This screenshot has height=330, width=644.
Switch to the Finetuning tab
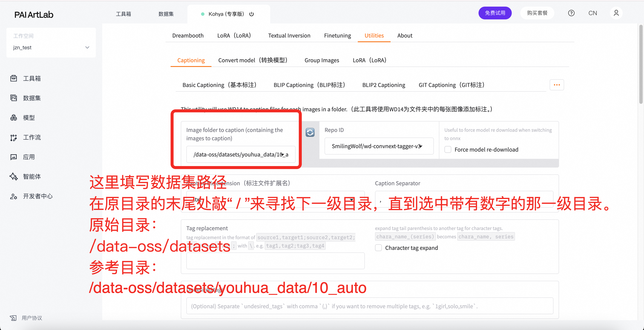tap(337, 36)
